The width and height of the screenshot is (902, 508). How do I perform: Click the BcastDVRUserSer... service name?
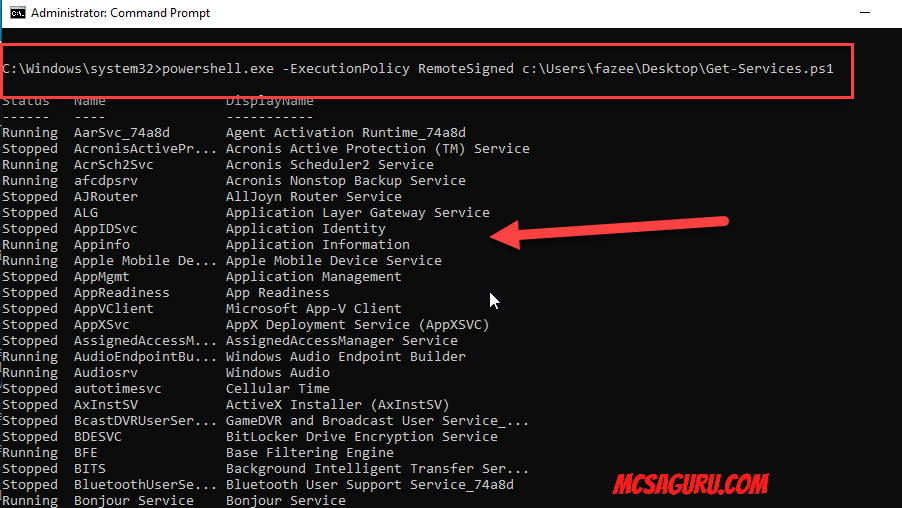(x=146, y=421)
